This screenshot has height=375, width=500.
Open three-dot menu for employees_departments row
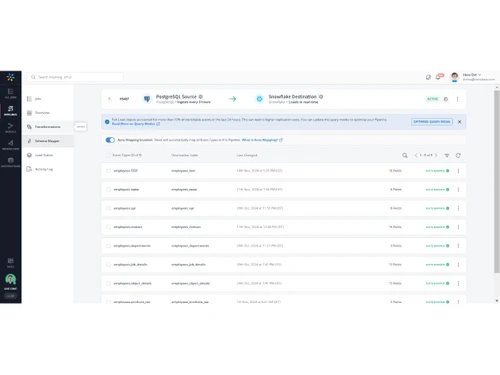pos(458,246)
